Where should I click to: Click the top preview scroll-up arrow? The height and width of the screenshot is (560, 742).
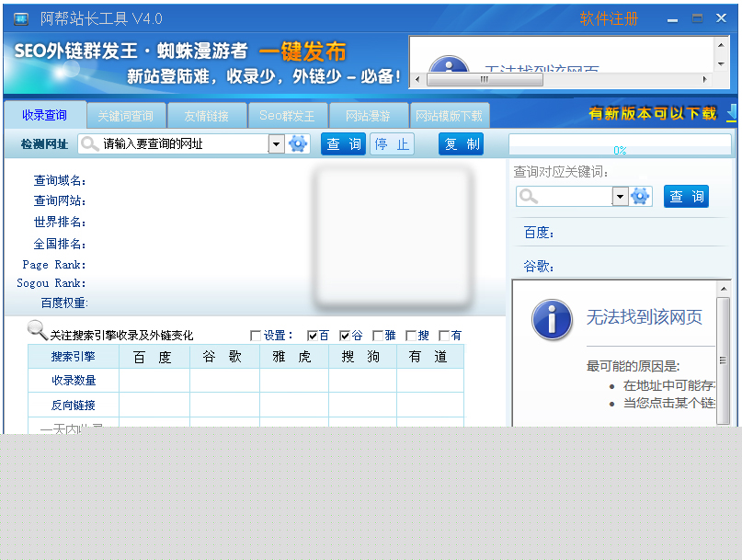[721, 45]
